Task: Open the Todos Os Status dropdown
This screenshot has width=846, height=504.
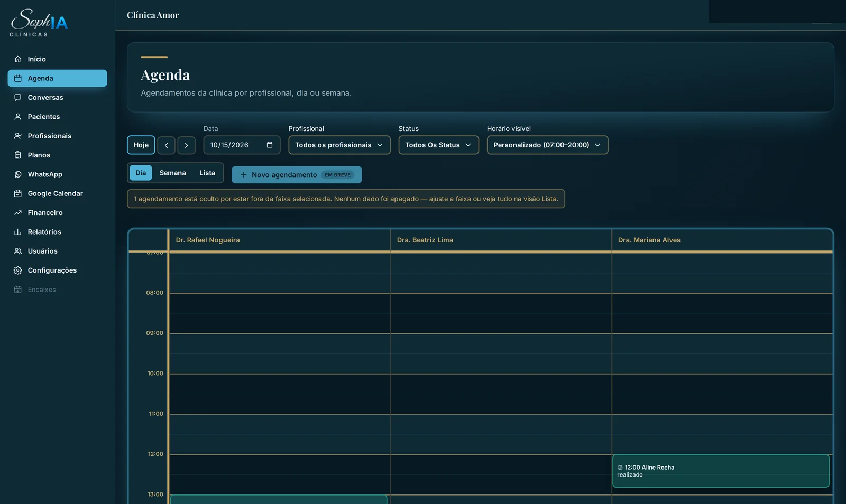Action: [x=439, y=145]
